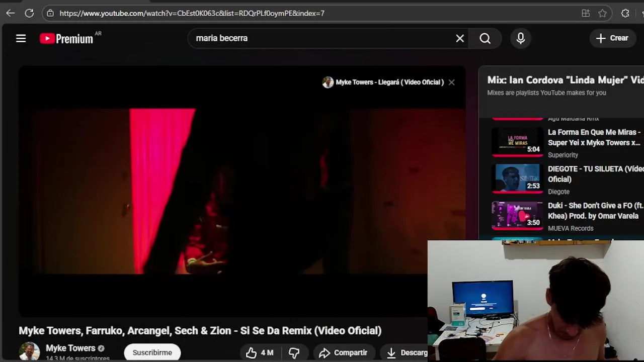Dismiss the Llegará suggestion card
This screenshot has height=362, width=644.
pyautogui.click(x=451, y=82)
